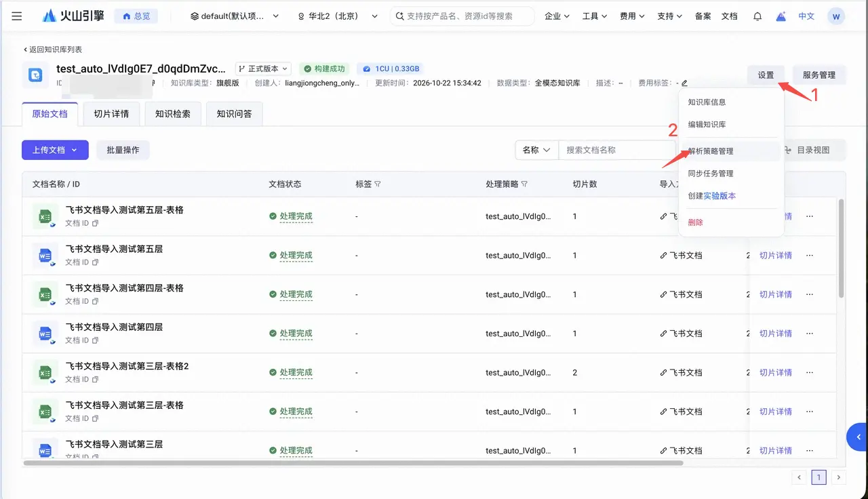Copy document ID of 飞书文档导入测试第五层-表格
868x499 pixels.
pos(95,223)
